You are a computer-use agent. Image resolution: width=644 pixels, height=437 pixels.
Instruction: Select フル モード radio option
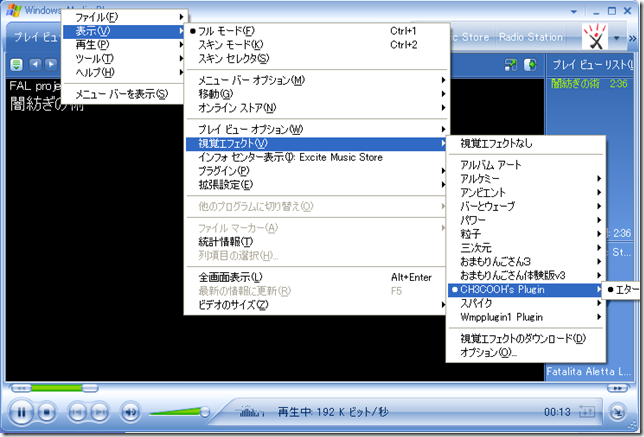pyautogui.click(x=316, y=31)
